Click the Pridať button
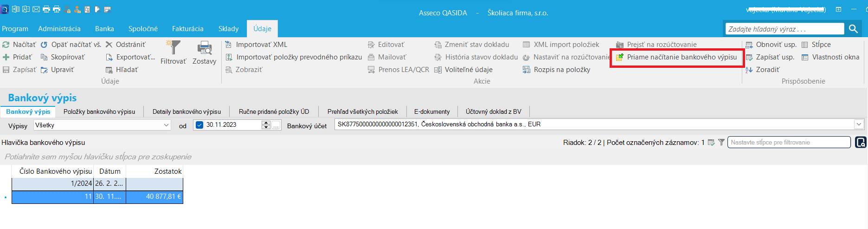The height and width of the screenshot is (229, 868). 17,57
